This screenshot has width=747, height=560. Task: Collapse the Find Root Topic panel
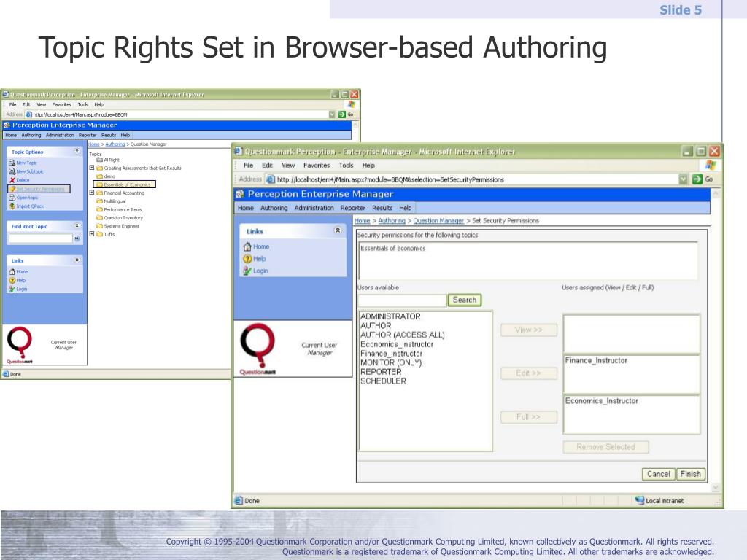[77, 226]
